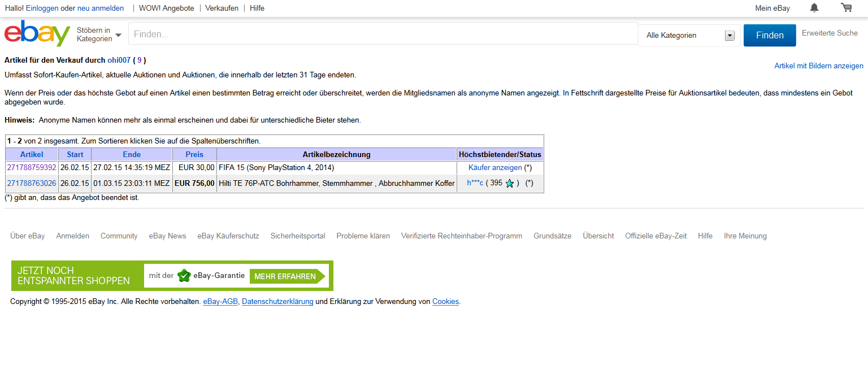Image resolution: width=868 pixels, height=378 pixels.
Task: Open the notifications bell
Action: (x=814, y=8)
